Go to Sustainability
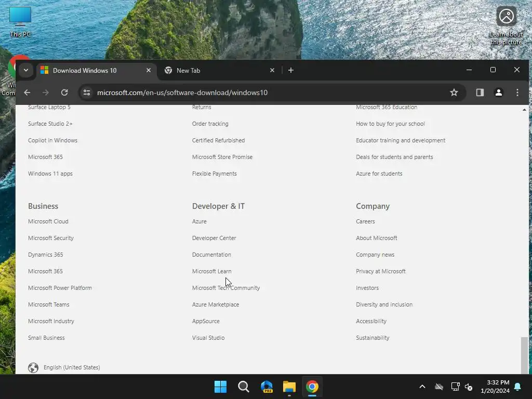This screenshot has height=399, width=532. 373,338
